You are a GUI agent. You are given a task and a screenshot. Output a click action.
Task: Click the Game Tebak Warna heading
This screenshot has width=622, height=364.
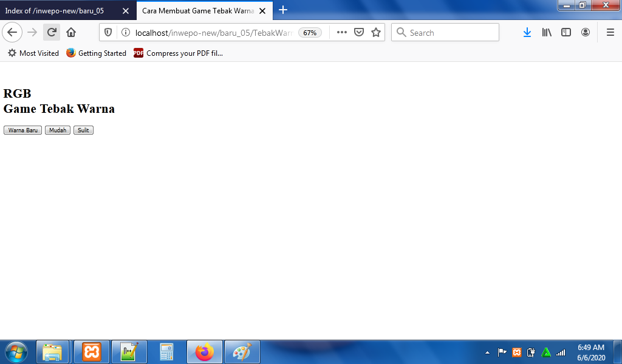click(x=59, y=109)
